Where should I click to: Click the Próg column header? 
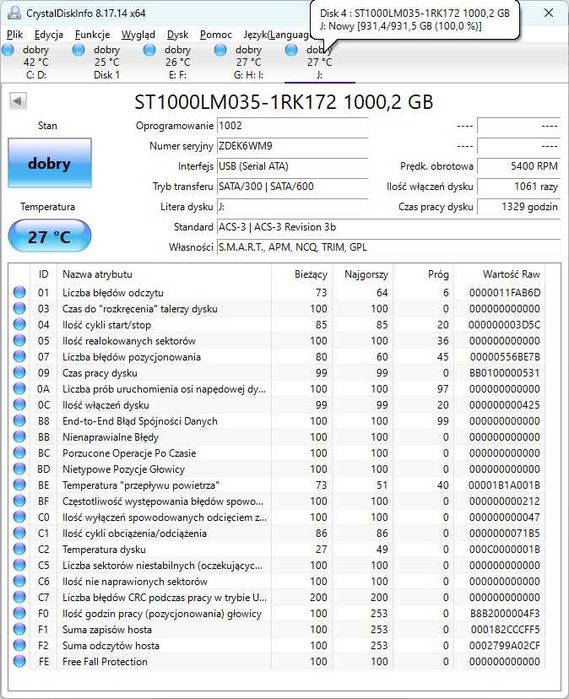[424, 274]
